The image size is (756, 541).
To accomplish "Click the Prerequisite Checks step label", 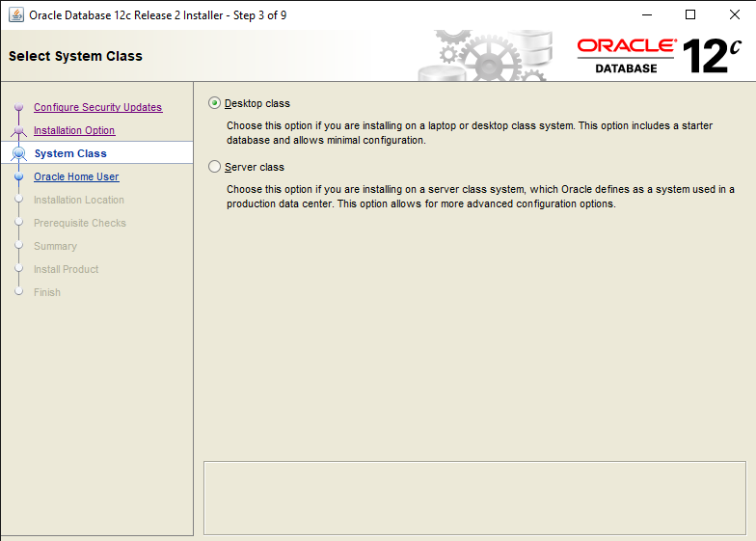I will [80, 223].
